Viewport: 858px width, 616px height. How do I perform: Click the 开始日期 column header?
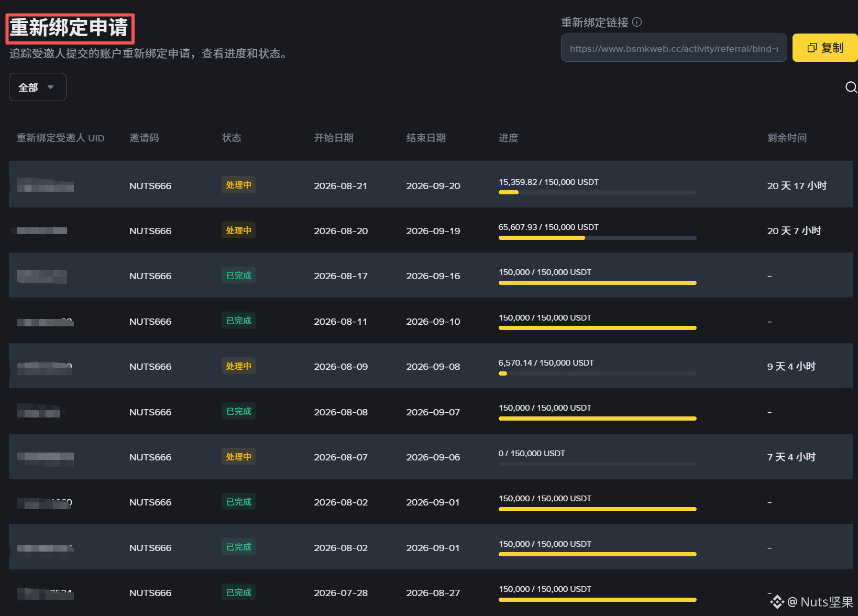click(334, 138)
